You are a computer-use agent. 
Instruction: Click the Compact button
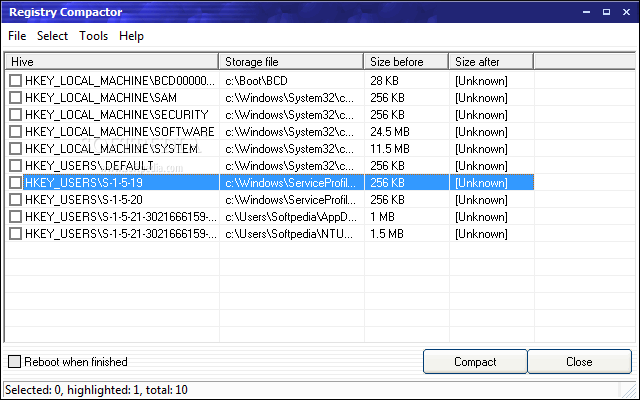click(x=475, y=362)
